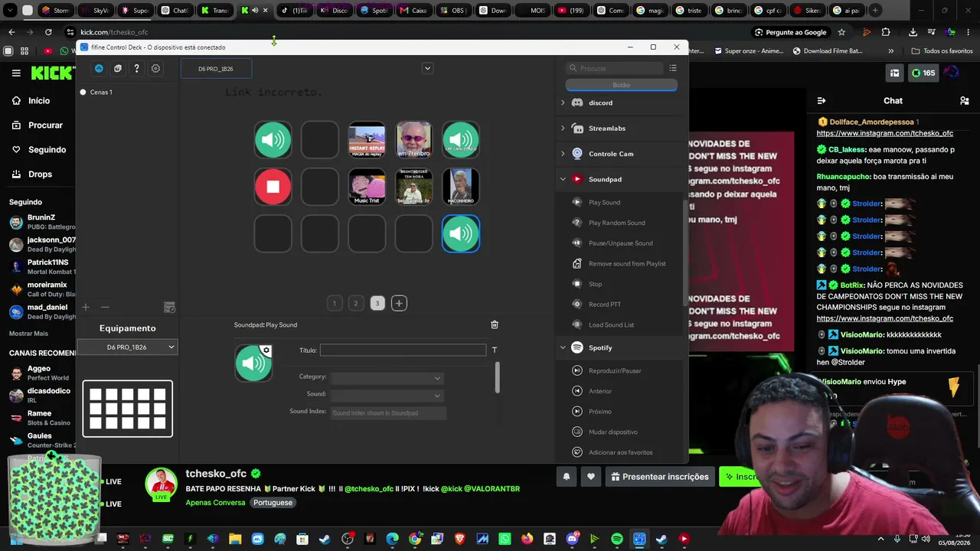Open BruninZ followed channel
Viewport: 980px width, 551px height.
click(41, 223)
